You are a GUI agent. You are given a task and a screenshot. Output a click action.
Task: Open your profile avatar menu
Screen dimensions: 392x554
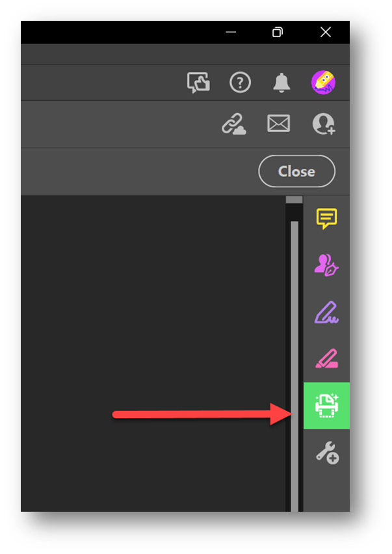tap(323, 83)
